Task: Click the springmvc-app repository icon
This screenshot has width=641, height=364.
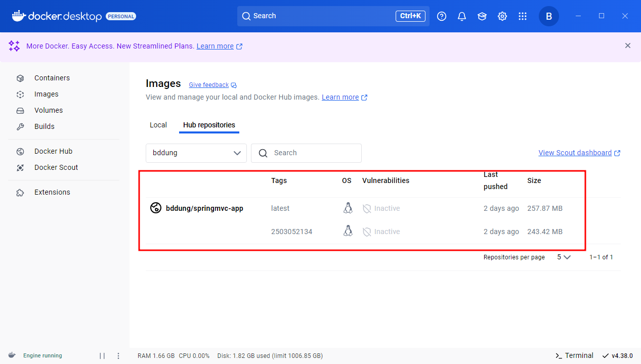Action: pyautogui.click(x=156, y=208)
